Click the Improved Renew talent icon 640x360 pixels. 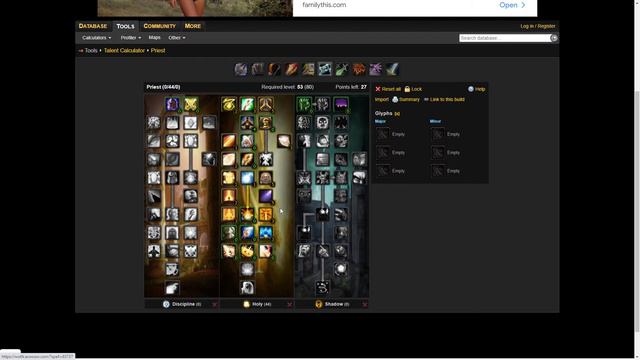247,104
